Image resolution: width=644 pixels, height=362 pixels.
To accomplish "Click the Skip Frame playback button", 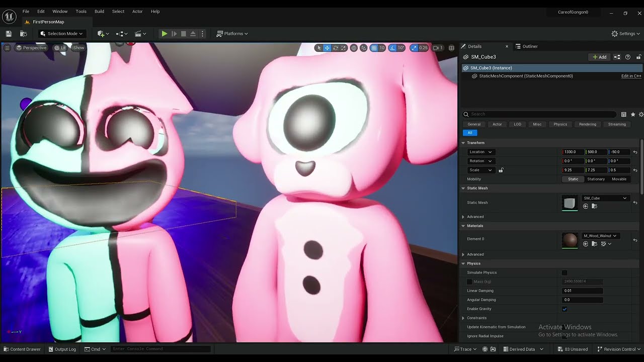I will (174, 34).
